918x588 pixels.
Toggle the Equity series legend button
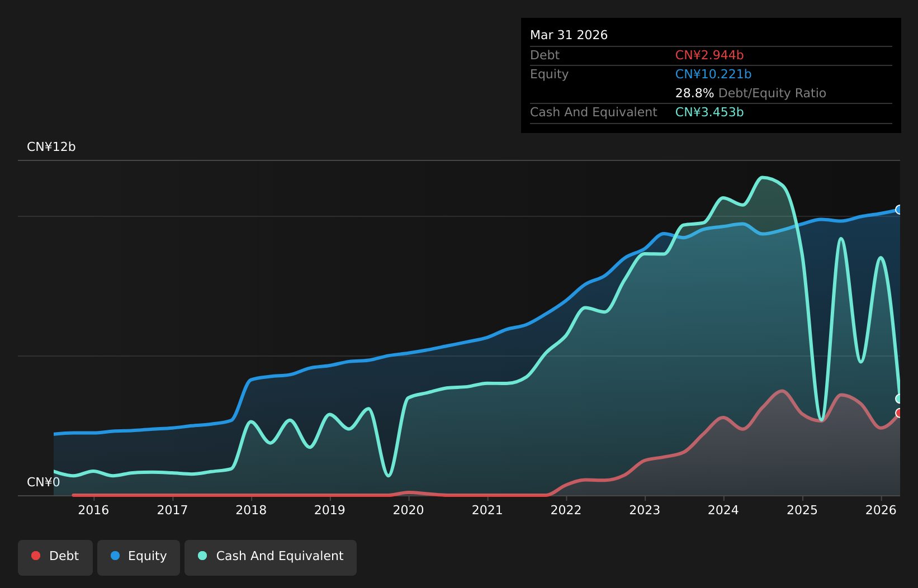pyautogui.click(x=139, y=557)
